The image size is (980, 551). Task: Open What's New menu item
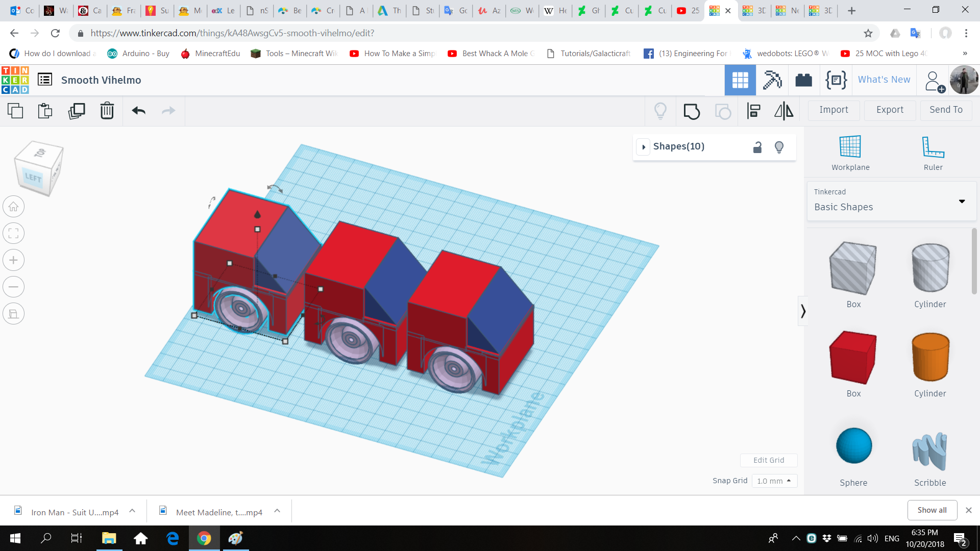[884, 80]
